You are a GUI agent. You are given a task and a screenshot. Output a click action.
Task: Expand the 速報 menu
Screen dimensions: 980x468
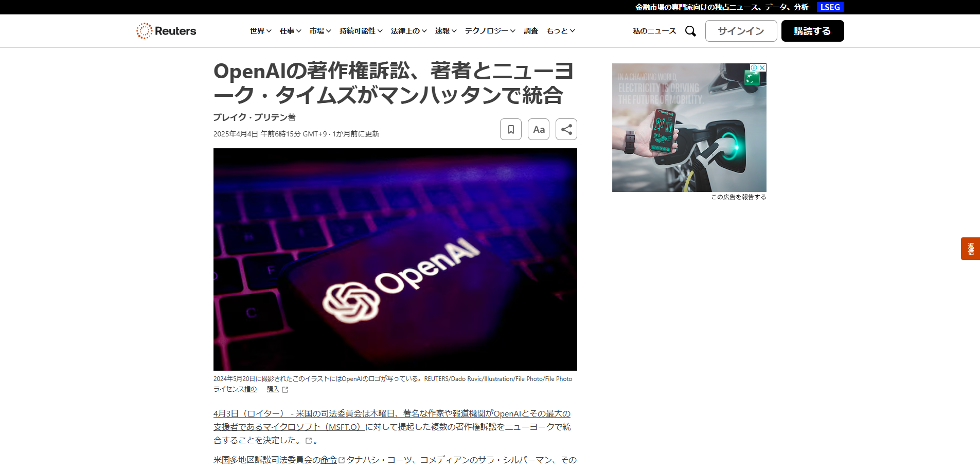[x=446, y=31]
